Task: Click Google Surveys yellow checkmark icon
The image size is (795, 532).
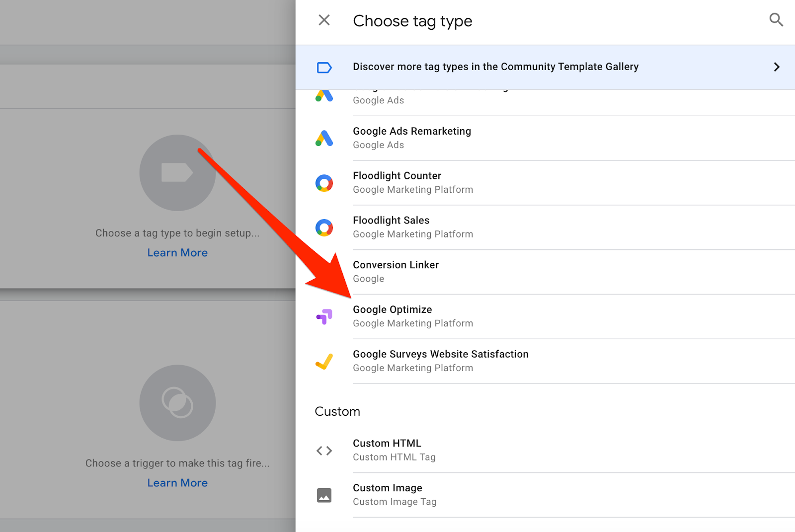Action: pos(324,362)
